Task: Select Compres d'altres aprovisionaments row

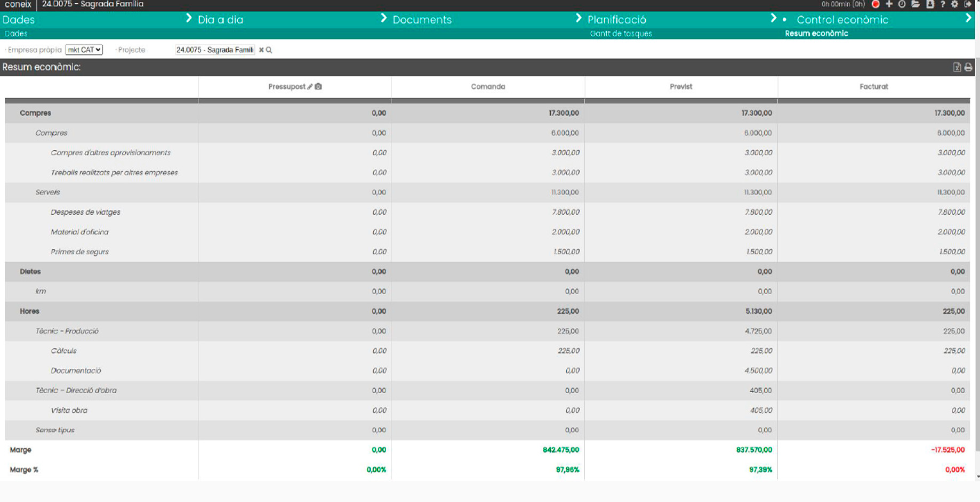Action: click(110, 153)
